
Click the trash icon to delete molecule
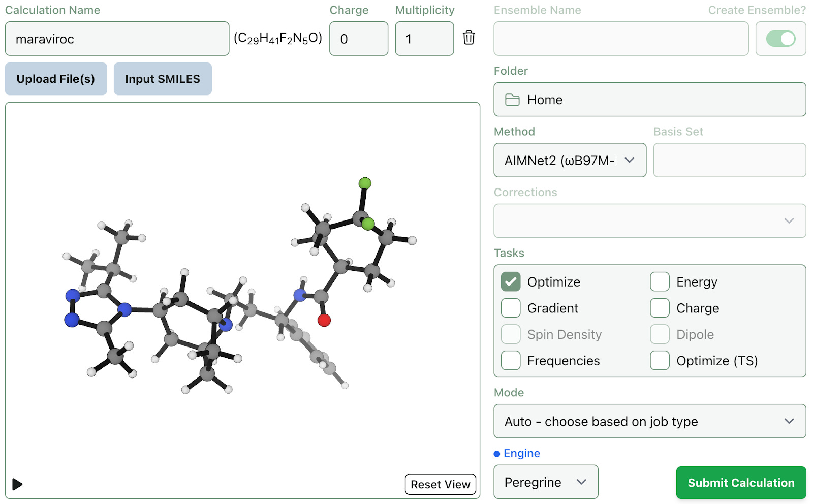tap(468, 38)
